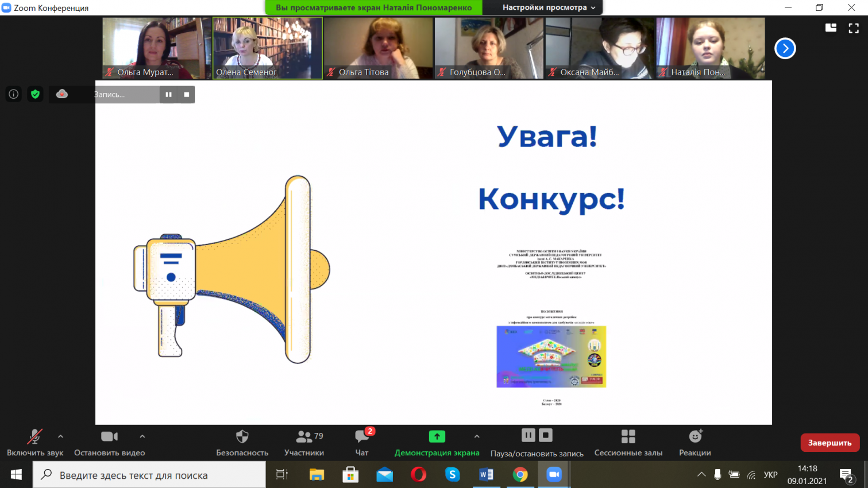Open Opera browser from taskbar

tap(419, 475)
